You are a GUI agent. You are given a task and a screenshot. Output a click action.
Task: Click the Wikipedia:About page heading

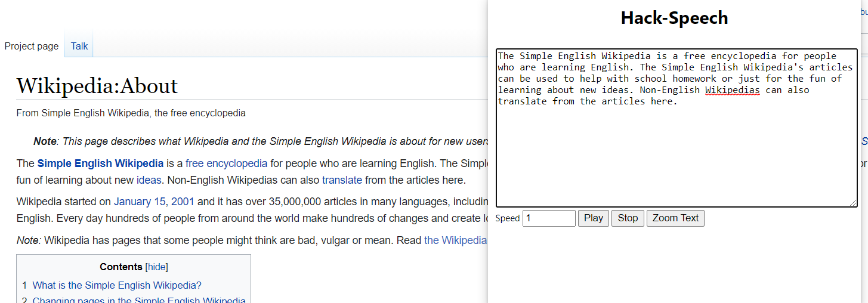tap(97, 86)
